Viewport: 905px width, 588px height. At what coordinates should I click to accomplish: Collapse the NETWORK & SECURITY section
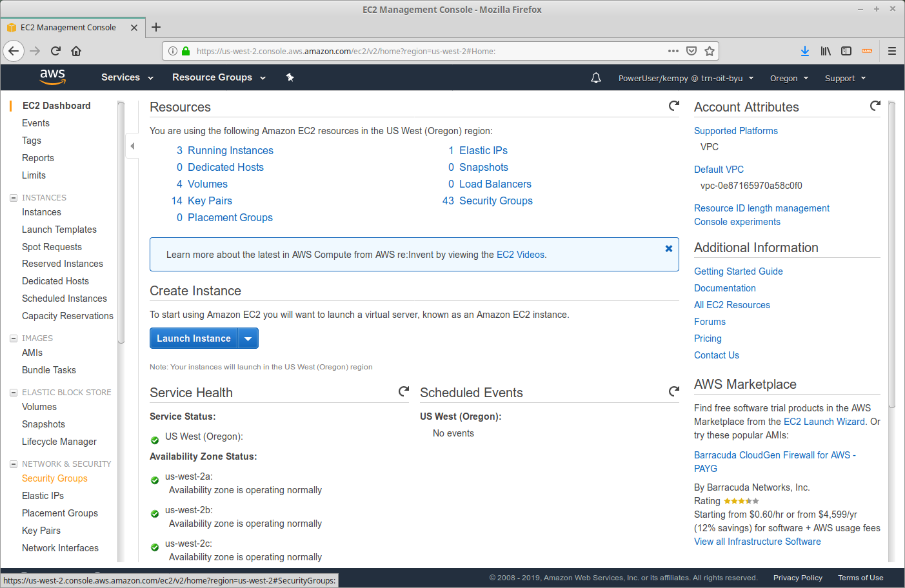coord(14,464)
